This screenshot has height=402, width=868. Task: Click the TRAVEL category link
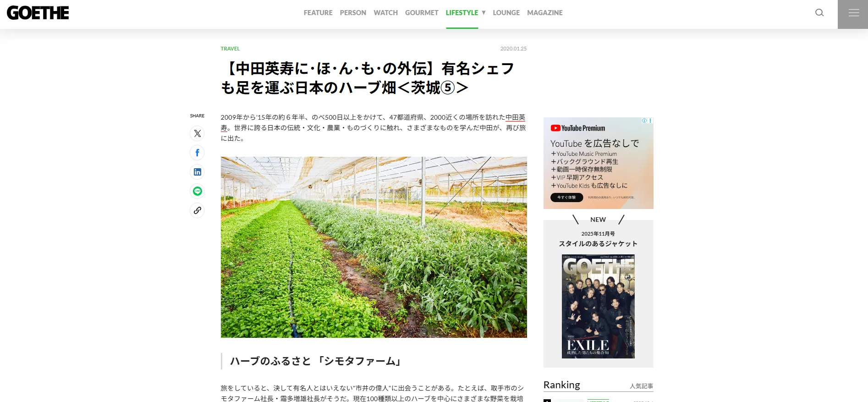click(230, 49)
